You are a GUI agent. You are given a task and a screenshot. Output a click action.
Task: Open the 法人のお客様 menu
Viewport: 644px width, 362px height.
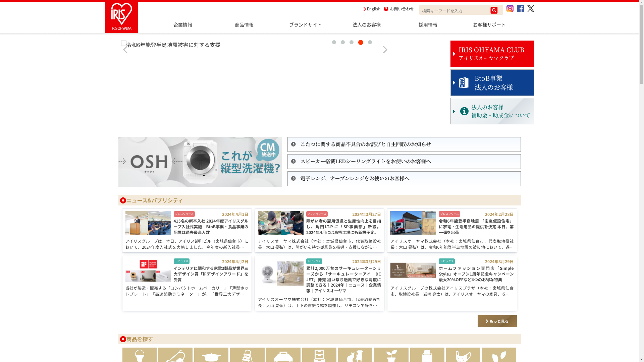pyautogui.click(x=367, y=25)
